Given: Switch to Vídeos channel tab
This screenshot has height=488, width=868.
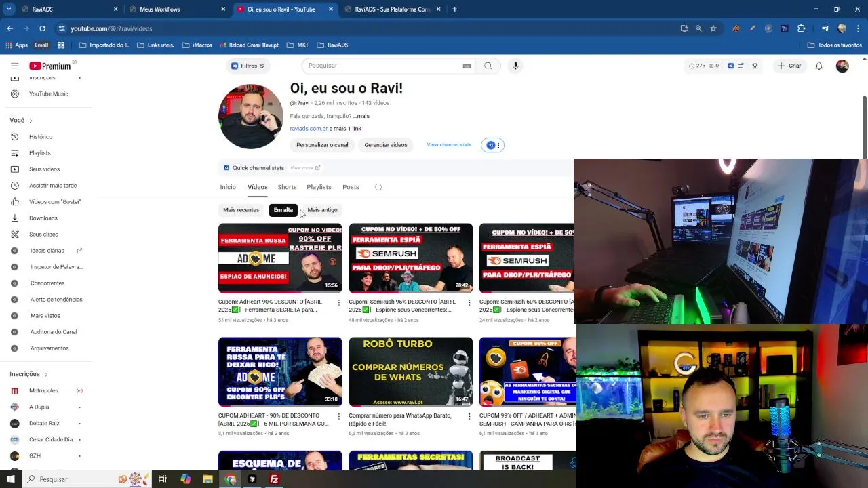Looking at the screenshot, I should click(x=257, y=187).
